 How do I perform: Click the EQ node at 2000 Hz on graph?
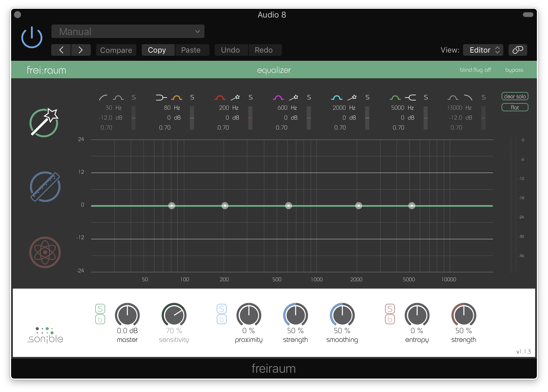(358, 206)
